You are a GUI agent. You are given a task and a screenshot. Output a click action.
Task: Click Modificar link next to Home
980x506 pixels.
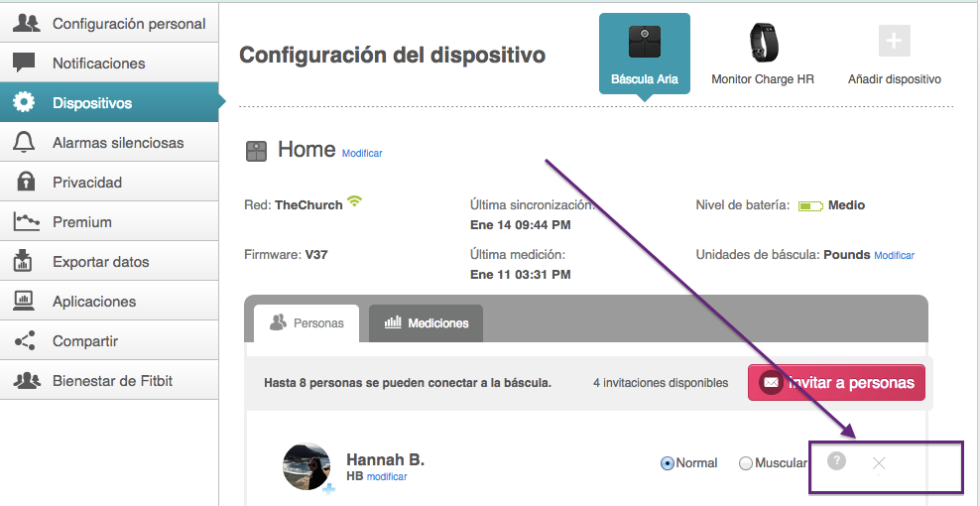pos(362,154)
